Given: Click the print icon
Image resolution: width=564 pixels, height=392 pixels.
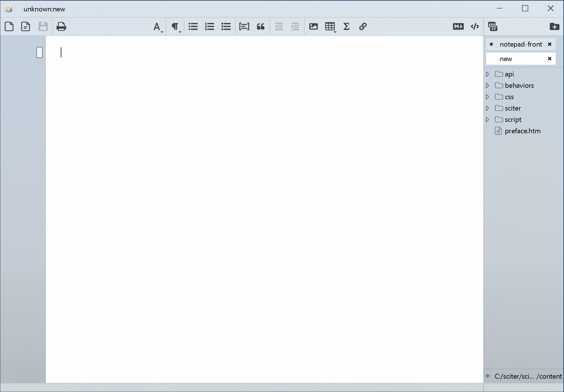Looking at the screenshot, I should pos(61,26).
